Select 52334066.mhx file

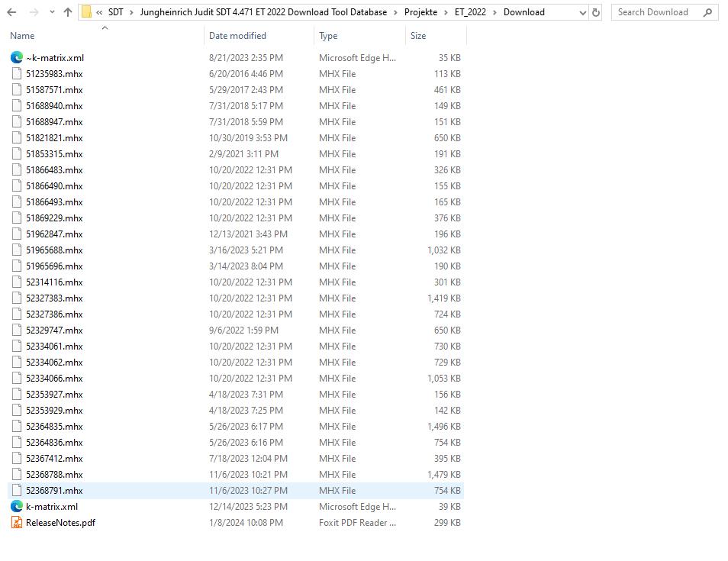pos(54,379)
